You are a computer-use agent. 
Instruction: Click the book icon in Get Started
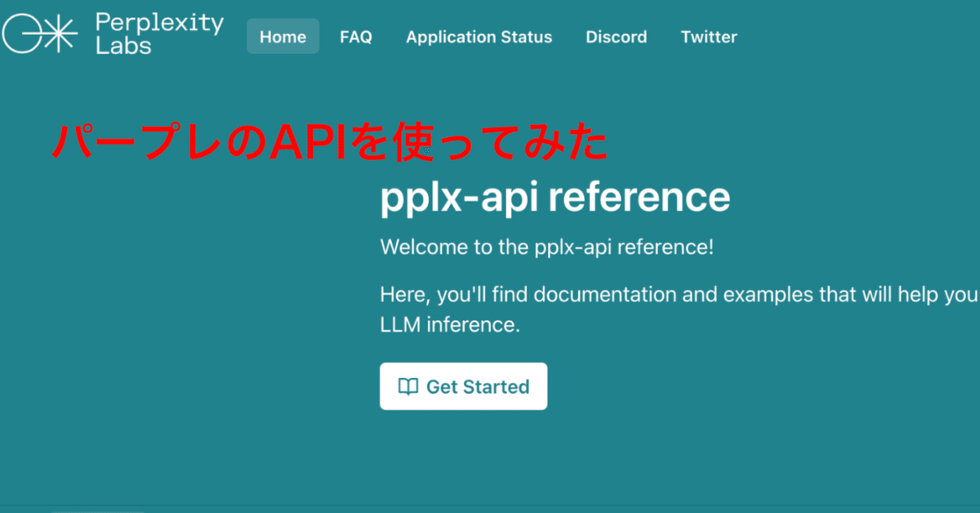pos(408,386)
